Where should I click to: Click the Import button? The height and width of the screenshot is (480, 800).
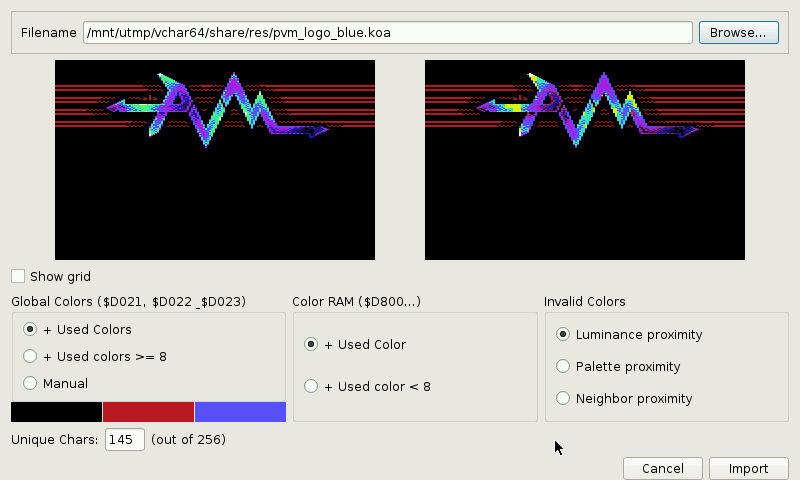coord(748,468)
